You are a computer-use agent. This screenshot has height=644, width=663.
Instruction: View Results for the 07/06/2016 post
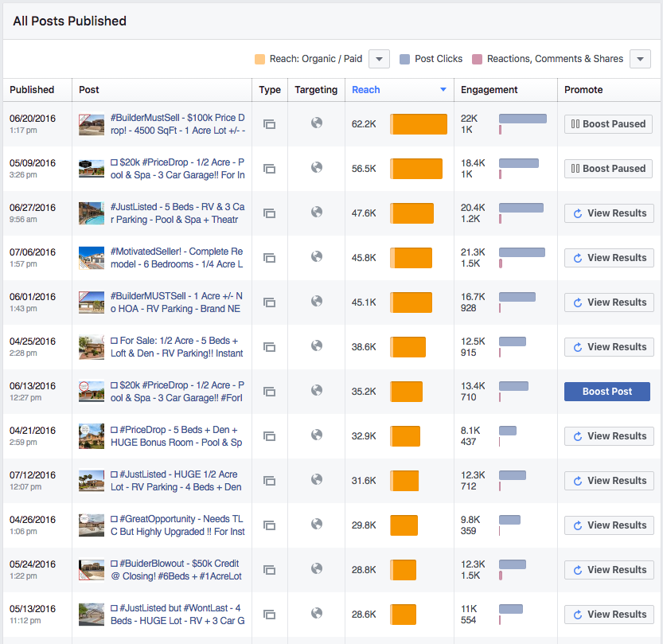609,258
